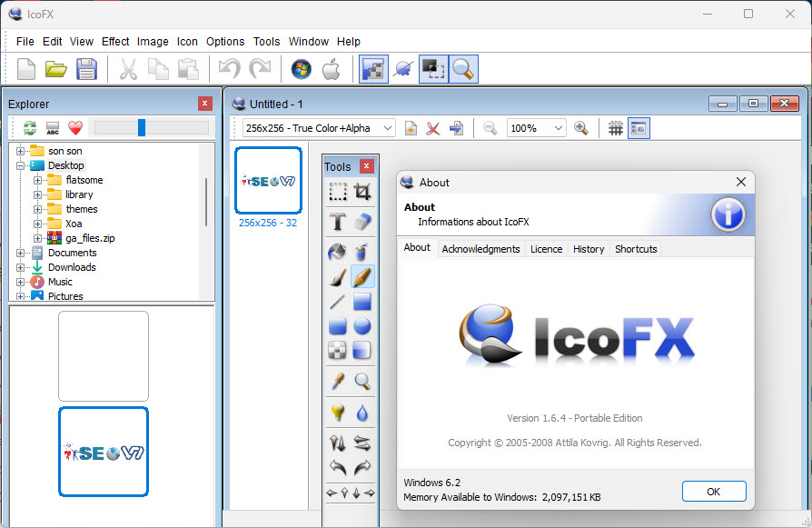The image size is (812, 528).
Task: Delete the image with the red X icon
Action: [433, 128]
